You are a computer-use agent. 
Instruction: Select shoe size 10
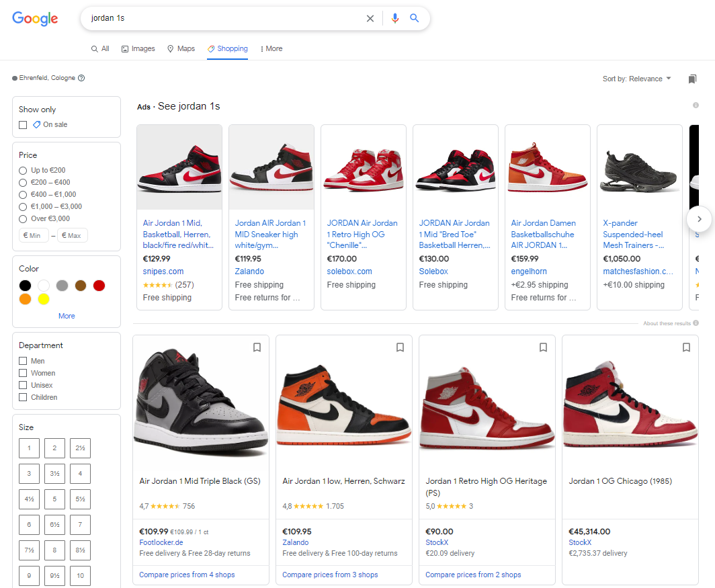(x=80, y=576)
